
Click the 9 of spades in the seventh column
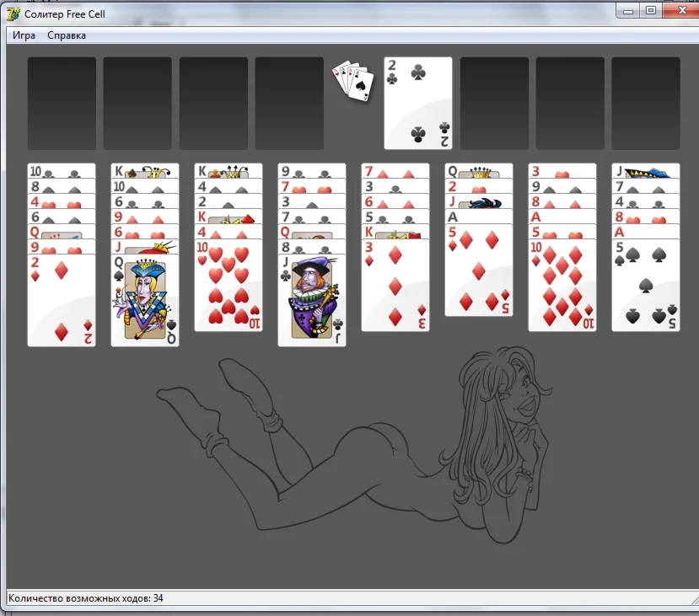tap(562, 186)
